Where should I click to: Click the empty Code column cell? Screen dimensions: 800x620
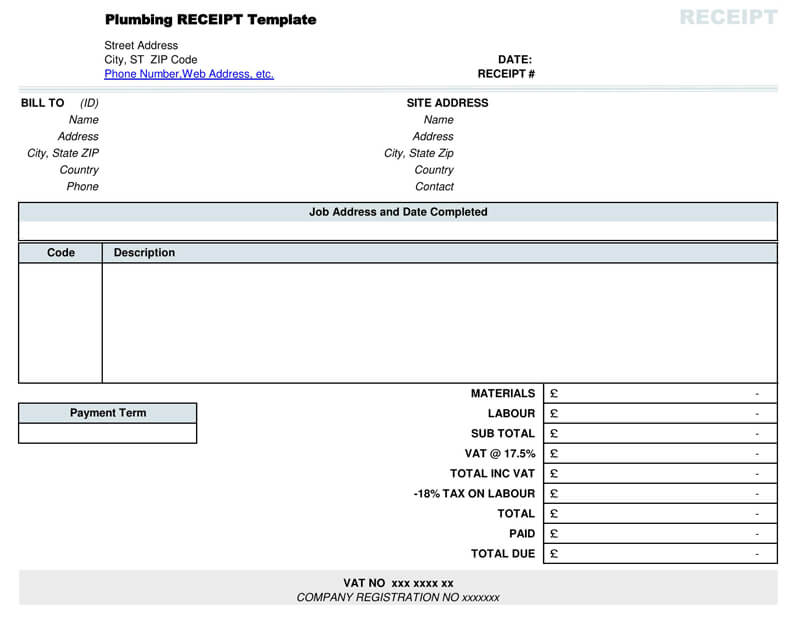(x=61, y=323)
